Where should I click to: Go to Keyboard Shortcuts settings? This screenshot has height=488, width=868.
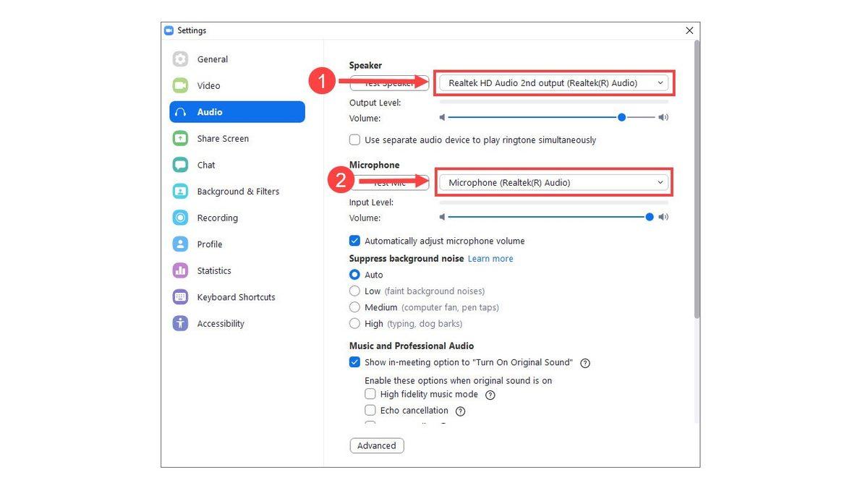point(237,297)
